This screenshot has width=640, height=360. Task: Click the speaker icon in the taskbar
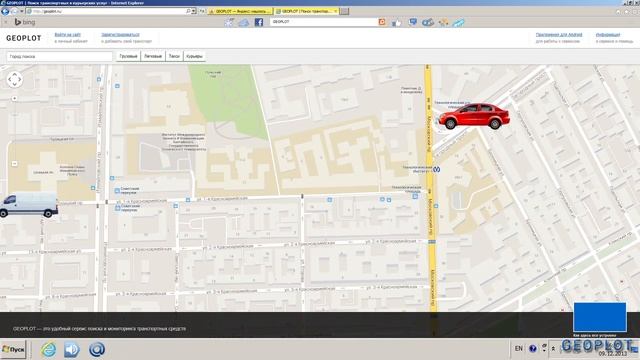tap(72, 349)
